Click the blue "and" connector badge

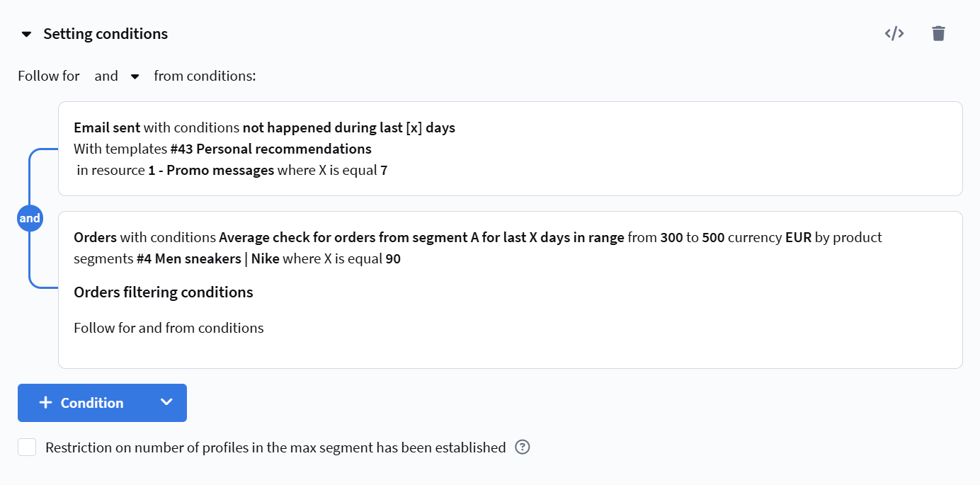(30, 219)
